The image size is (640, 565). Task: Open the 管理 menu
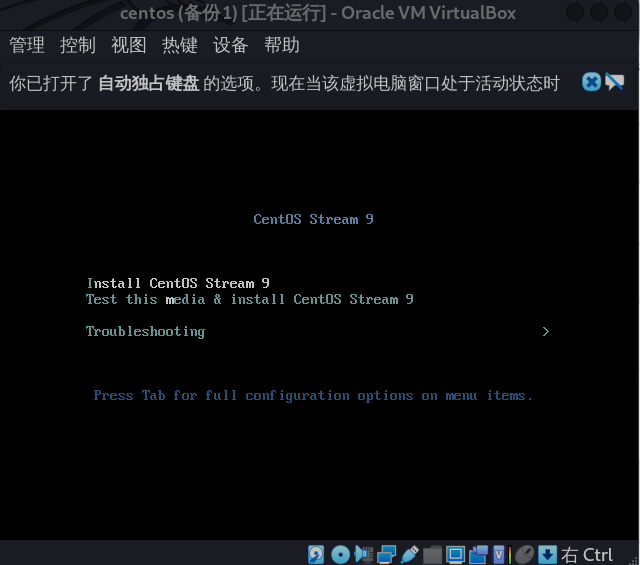pos(27,45)
